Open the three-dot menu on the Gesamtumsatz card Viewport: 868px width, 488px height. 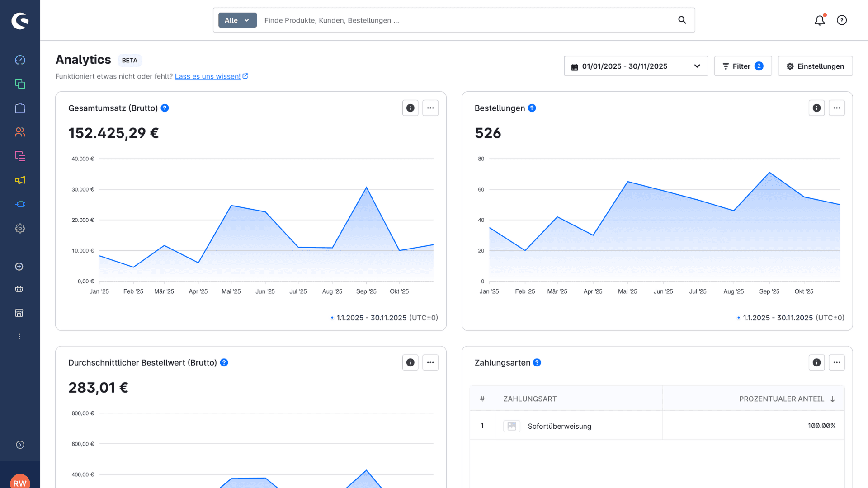point(430,108)
